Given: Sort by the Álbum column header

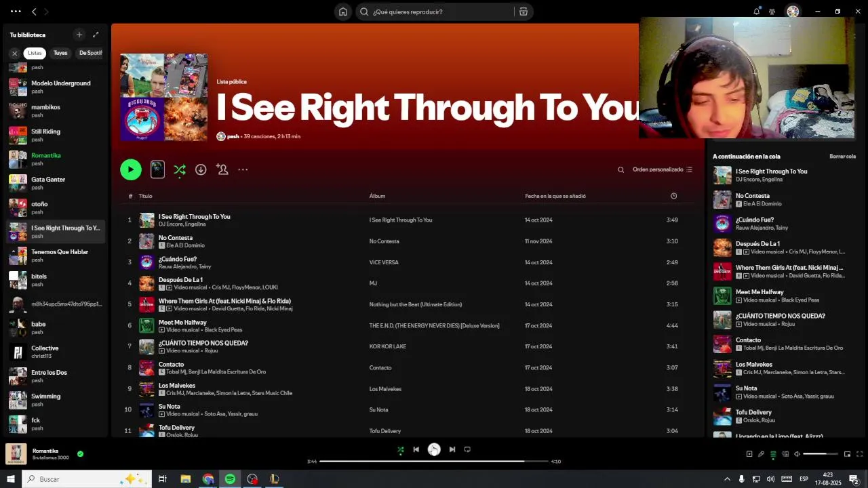Looking at the screenshot, I should [x=377, y=196].
